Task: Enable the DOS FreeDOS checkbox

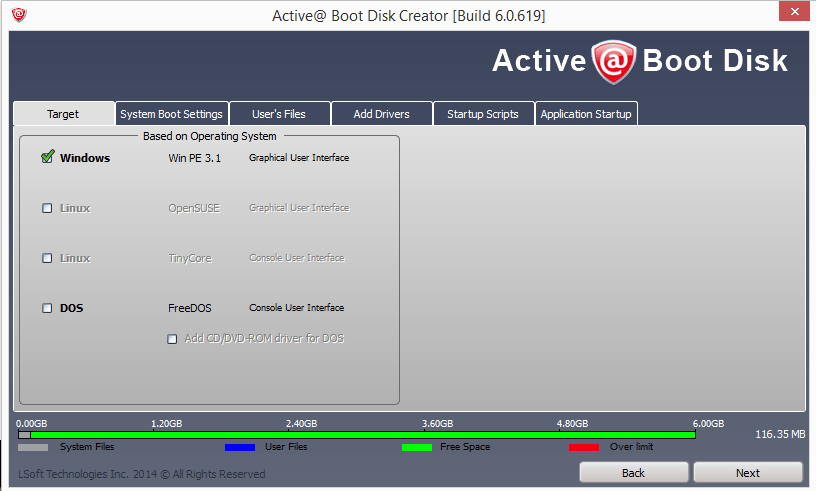Action: (47, 308)
